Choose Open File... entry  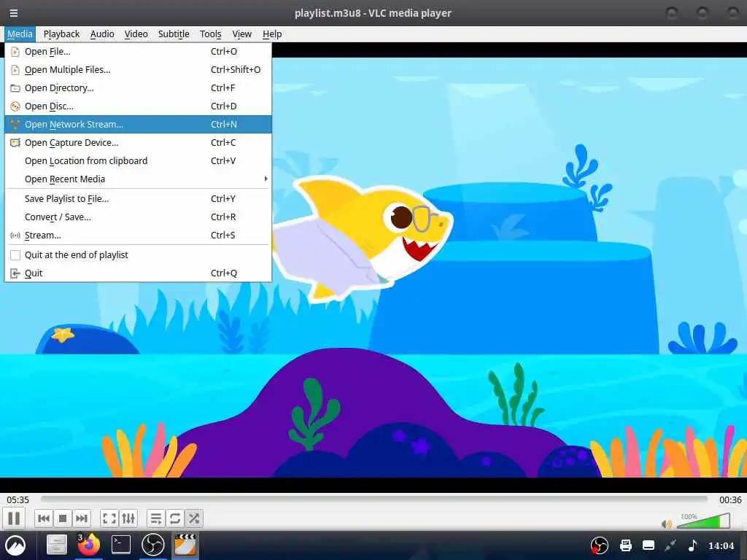pos(138,52)
